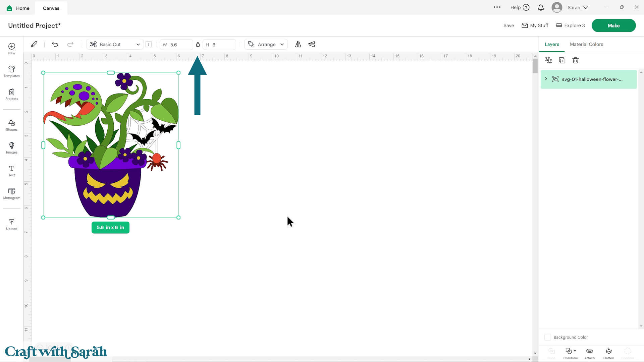
Task: Click the Undo arrow
Action: (x=55, y=44)
